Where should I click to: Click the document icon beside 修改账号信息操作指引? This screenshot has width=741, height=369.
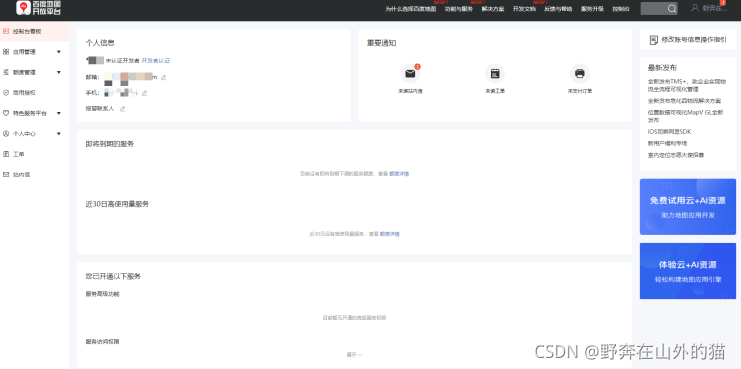(654, 40)
